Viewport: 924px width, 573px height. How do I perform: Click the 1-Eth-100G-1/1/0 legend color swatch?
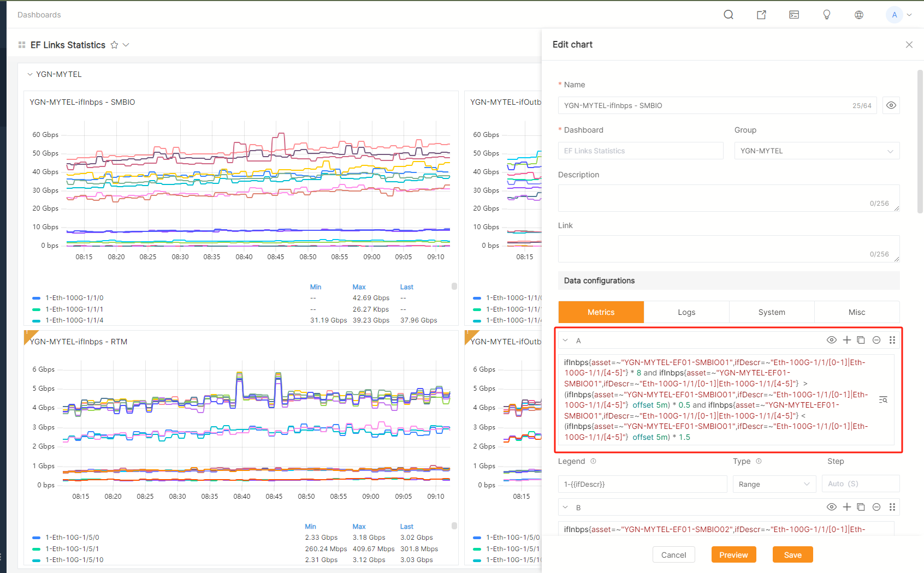(37, 298)
